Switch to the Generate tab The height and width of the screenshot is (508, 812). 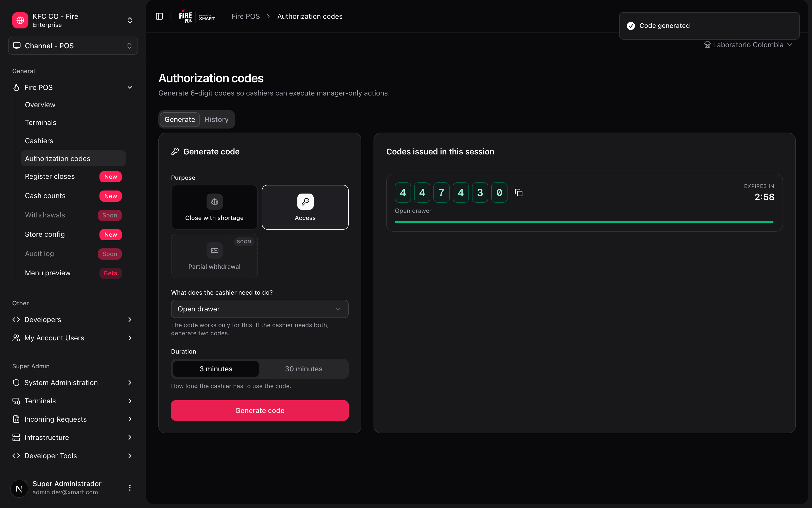tap(180, 120)
